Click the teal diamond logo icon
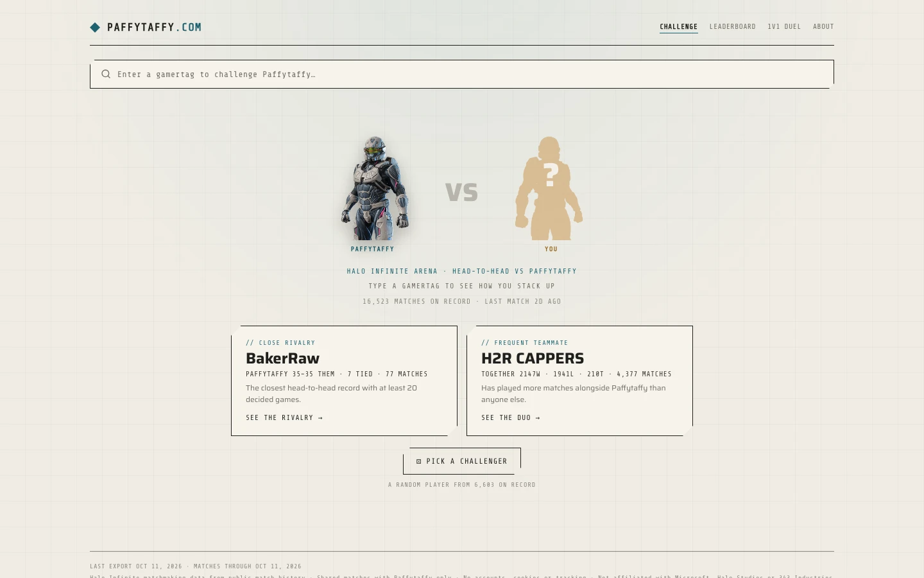 [x=95, y=27]
